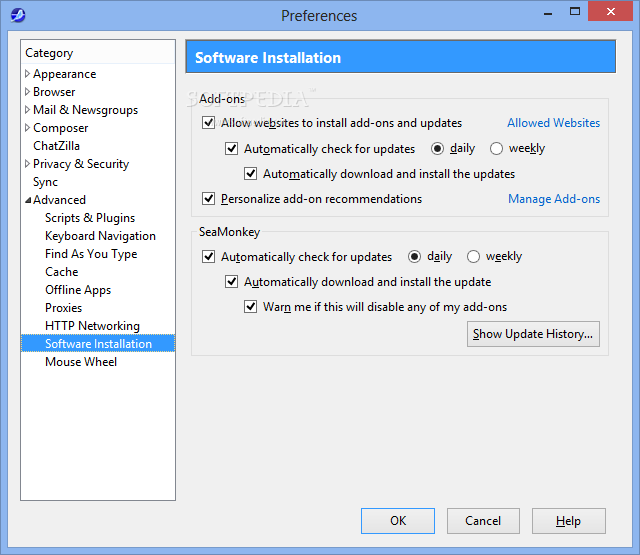Collapse the Advanced category arrow
The width and height of the screenshot is (640, 555).
point(28,200)
